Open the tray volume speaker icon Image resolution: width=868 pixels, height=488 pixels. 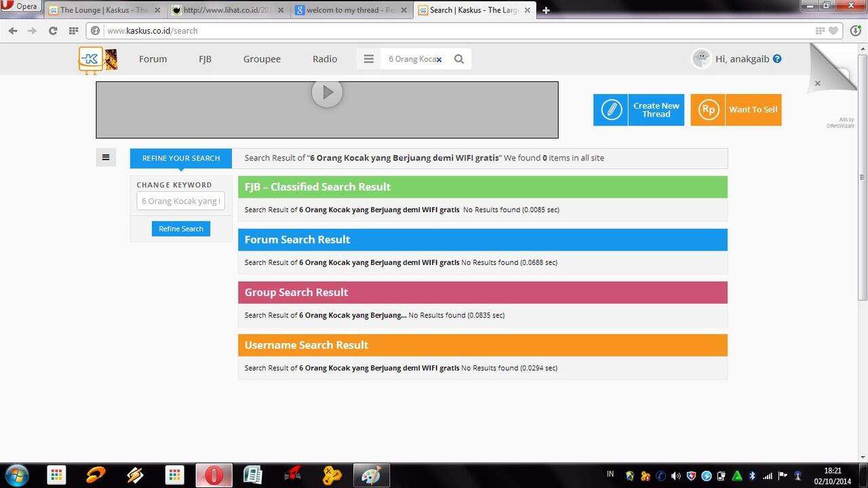[x=675, y=476]
